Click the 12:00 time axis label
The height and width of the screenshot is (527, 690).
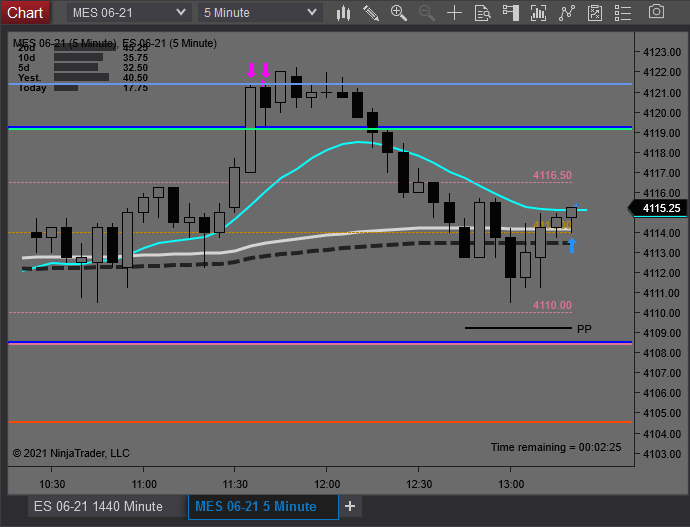pos(327,484)
